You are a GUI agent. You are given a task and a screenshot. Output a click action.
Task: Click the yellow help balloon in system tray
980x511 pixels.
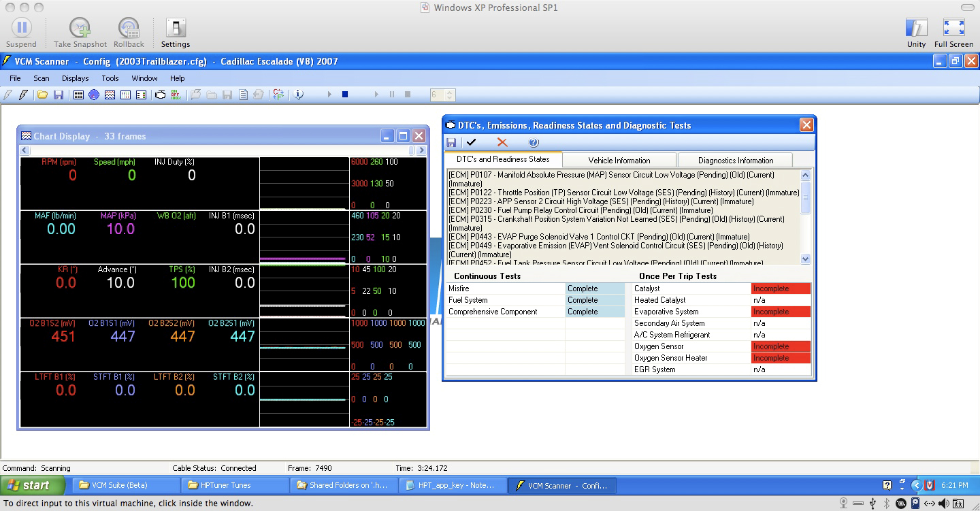887,485
